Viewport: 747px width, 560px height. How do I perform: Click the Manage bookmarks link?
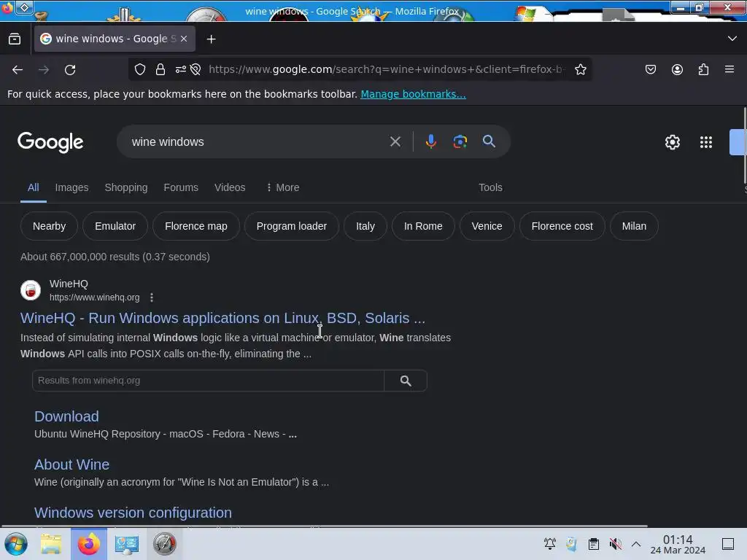click(413, 94)
